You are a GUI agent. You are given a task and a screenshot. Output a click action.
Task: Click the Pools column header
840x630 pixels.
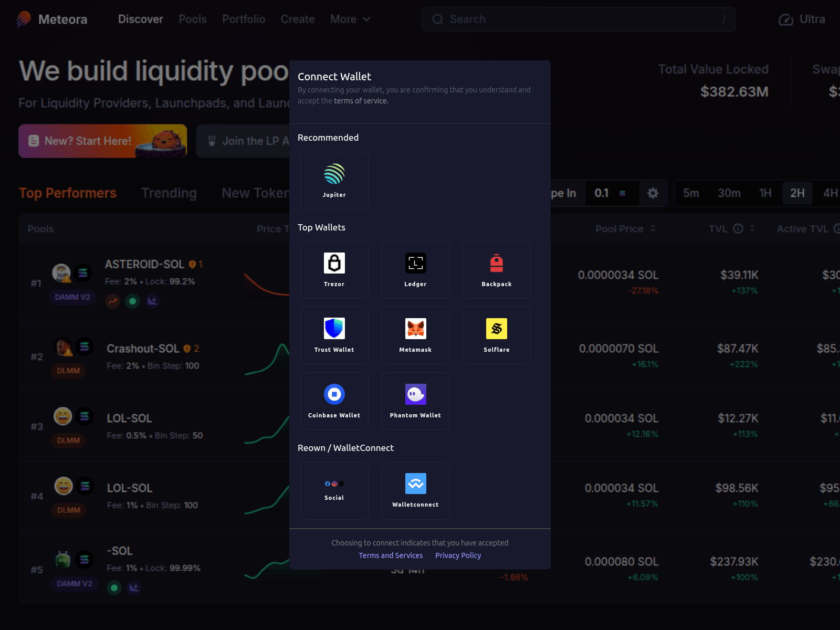pyautogui.click(x=40, y=229)
